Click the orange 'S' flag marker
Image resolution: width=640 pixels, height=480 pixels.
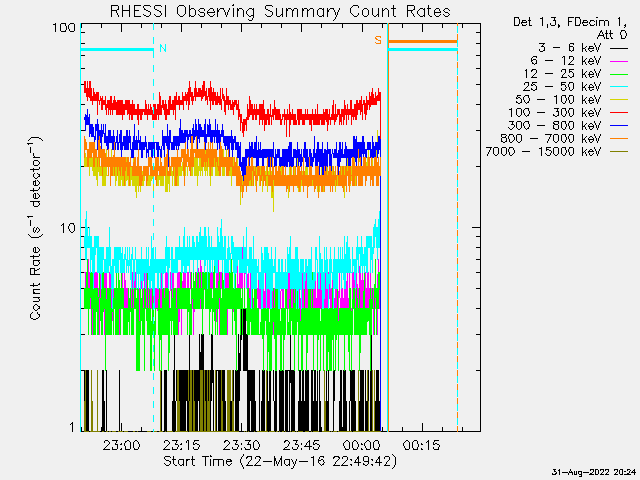[378, 40]
